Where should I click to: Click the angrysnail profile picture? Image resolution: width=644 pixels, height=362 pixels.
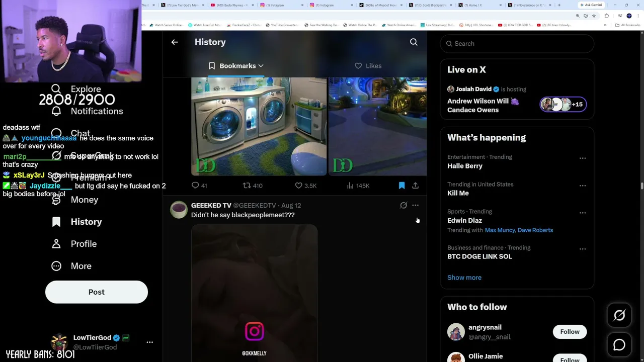[456, 332]
